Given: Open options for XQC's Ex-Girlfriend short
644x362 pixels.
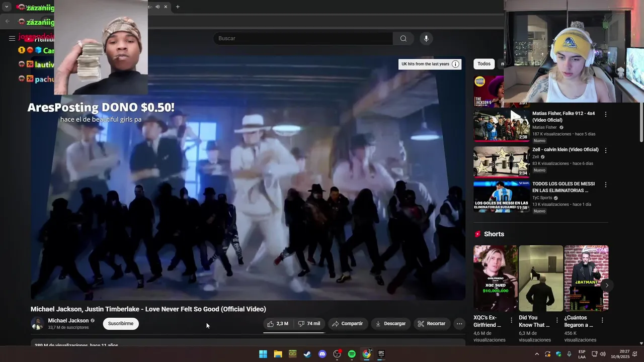Looking at the screenshot, I should point(512,320).
